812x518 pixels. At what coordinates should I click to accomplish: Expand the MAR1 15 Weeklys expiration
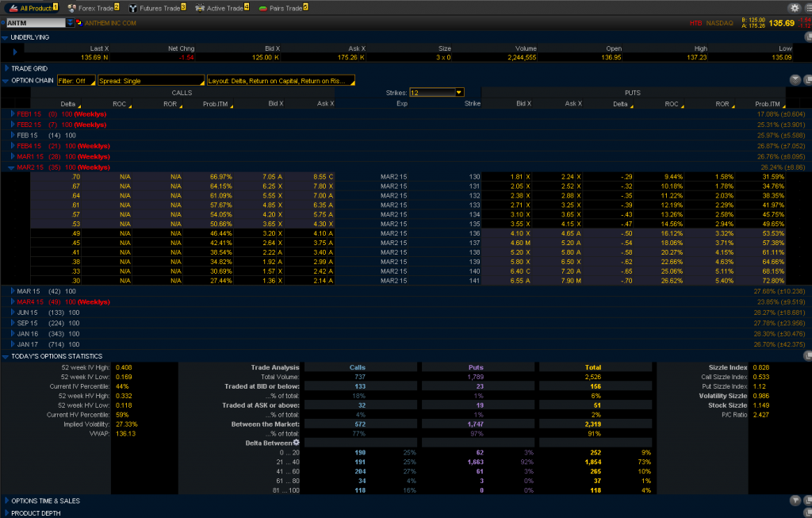click(x=13, y=156)
